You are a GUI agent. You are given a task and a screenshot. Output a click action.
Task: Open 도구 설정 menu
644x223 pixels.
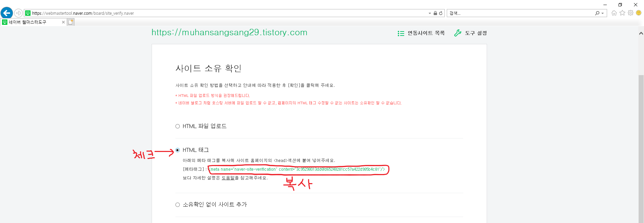pyautogui.click(x=476, y=33)
